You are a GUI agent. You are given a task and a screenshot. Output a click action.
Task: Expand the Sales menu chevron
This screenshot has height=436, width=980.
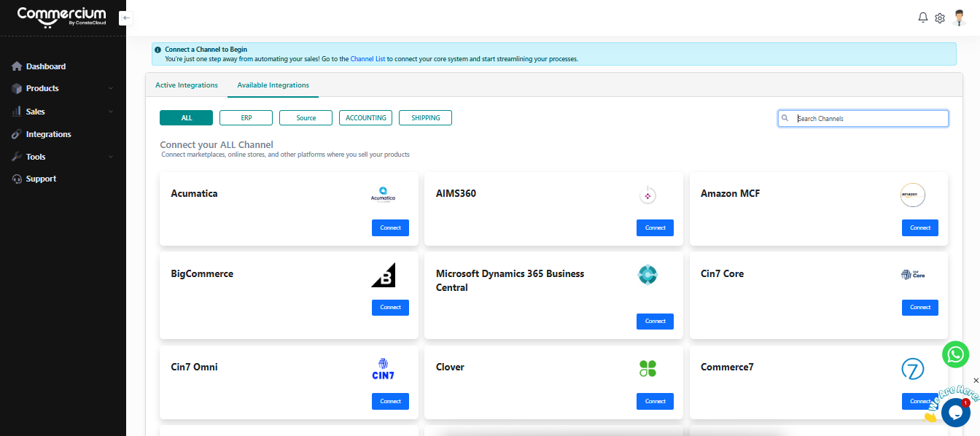pyautogui.click(x=111, y=112)
